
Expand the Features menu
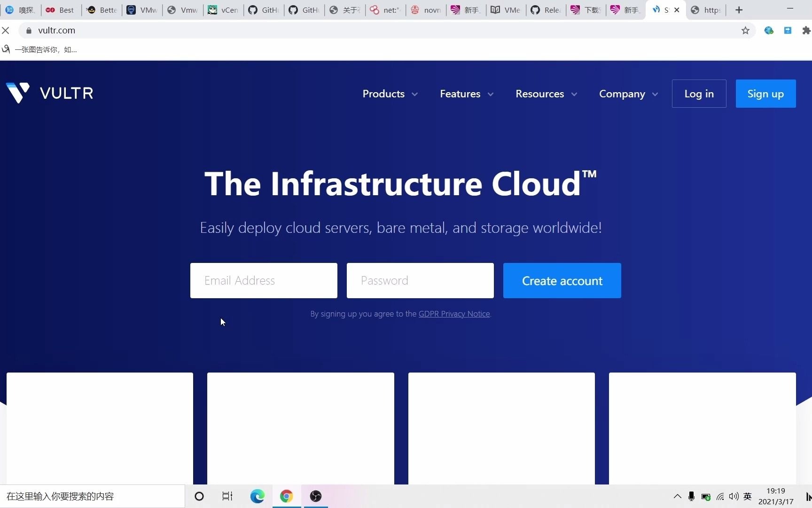467,94
